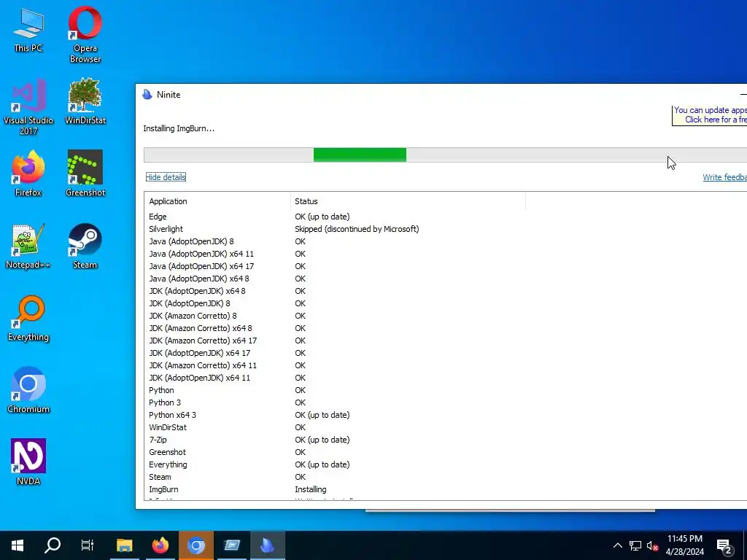Open Task View from taskbar

(x=88, y=545)
